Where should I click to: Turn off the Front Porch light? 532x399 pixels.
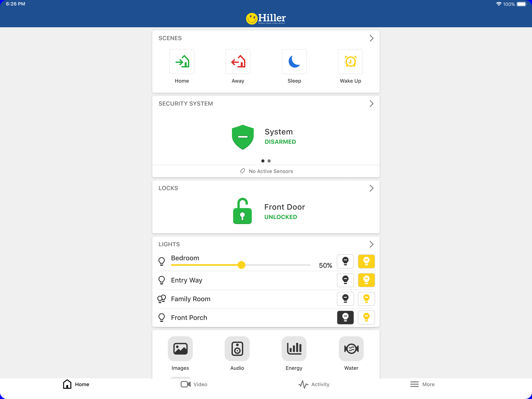click(345, 318)
